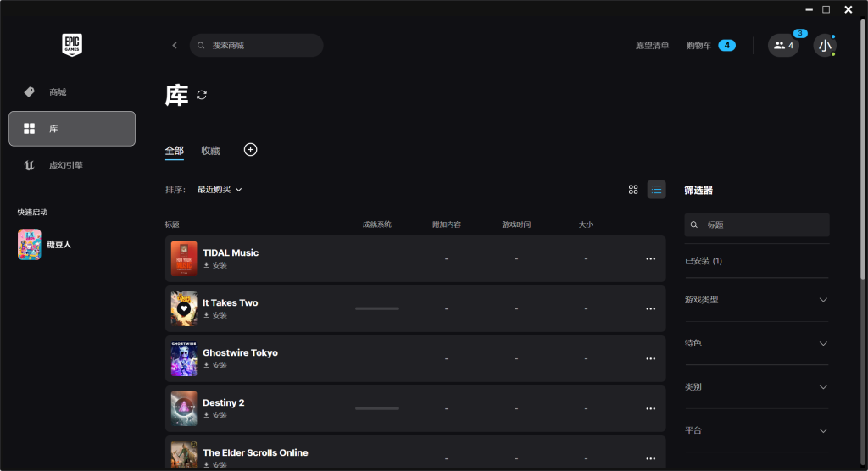The width and height of the screenshot is (868, 471).
Task: Open the user profile avatar
Action: click(825, 46)
